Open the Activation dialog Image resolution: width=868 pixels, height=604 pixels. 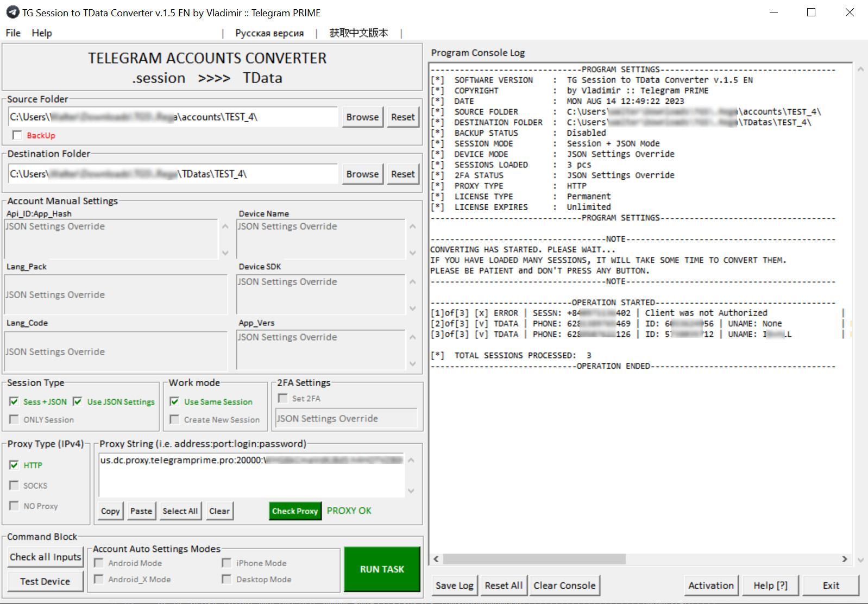click(711, 586)
